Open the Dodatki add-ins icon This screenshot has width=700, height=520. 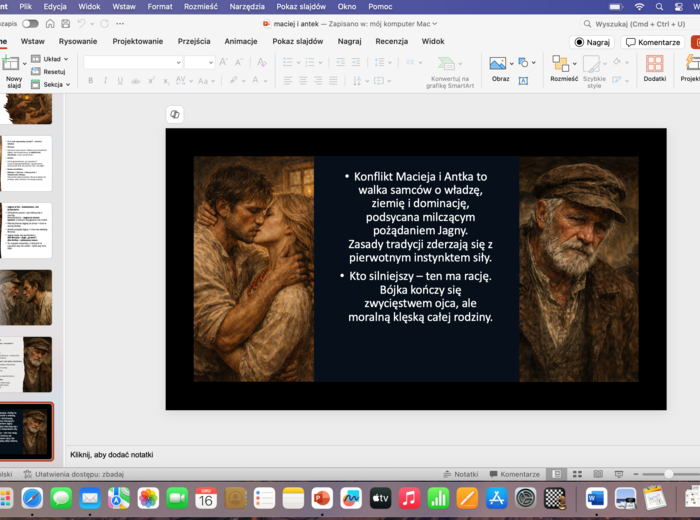point(654,64)
